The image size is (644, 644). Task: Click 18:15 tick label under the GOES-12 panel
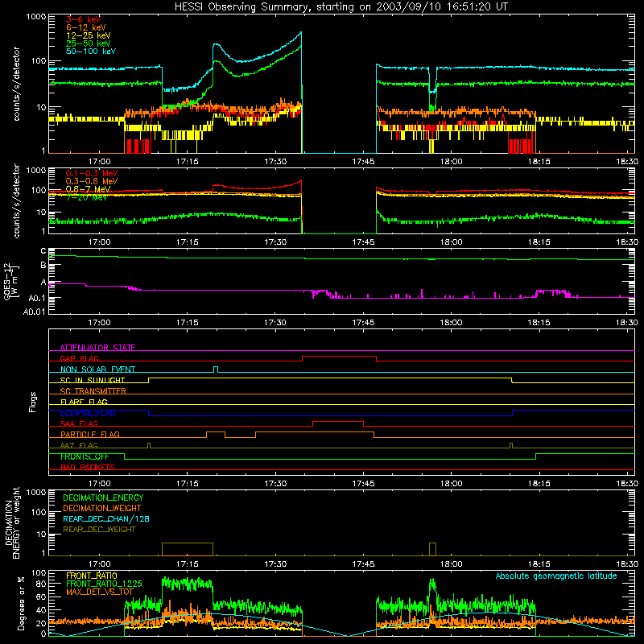click(539, 323)
